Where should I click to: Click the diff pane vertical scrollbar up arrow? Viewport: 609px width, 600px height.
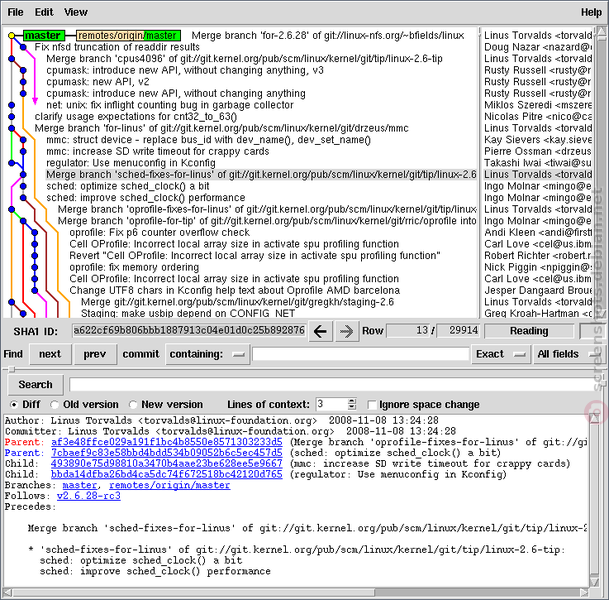(x=594, y=418)
